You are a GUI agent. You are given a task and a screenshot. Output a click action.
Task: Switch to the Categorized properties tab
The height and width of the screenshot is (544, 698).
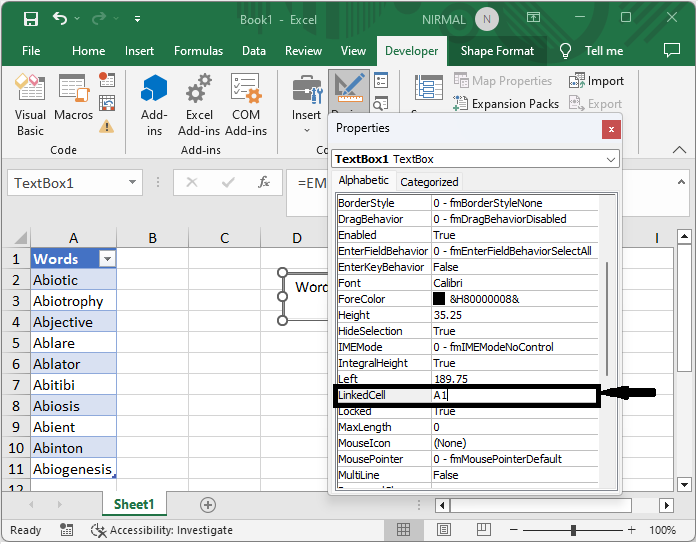point(429,182)
